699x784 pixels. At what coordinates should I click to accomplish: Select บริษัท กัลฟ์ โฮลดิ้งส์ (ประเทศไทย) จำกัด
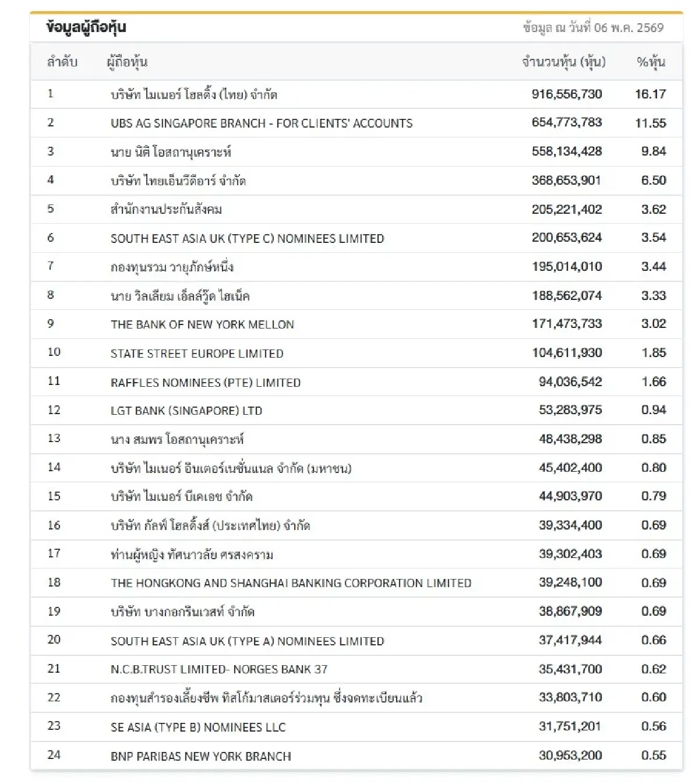pos(210,526)
